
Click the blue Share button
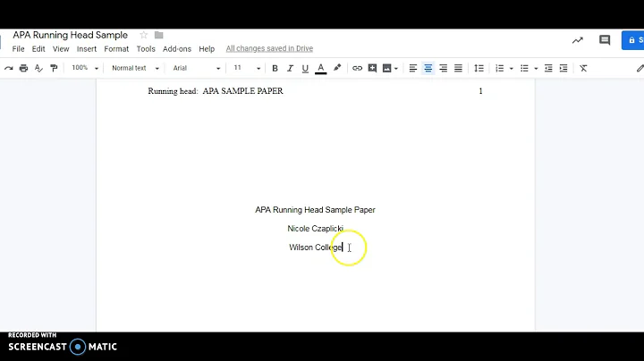click(632, 40)
